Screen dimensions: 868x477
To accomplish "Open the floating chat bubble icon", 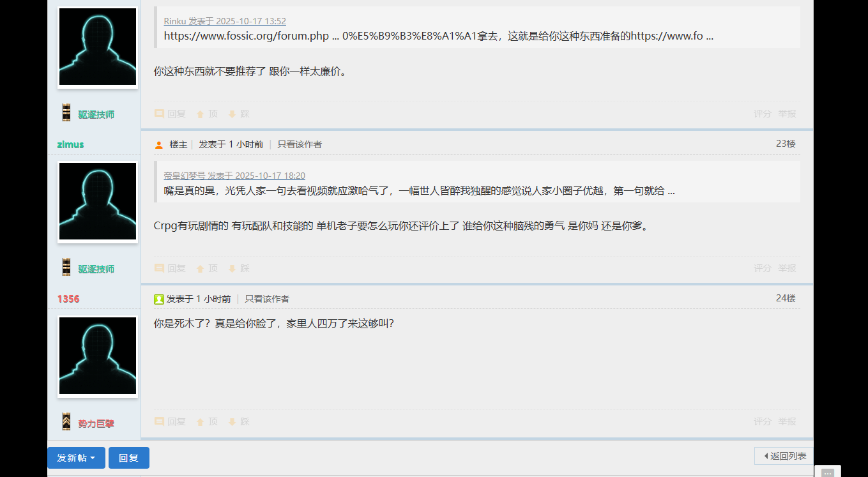I will click(827, 473).
